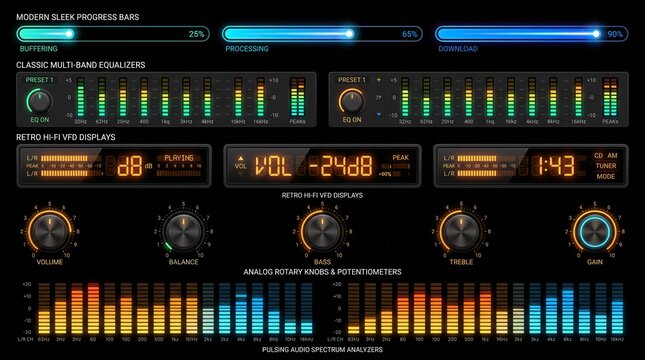Screen dimensions: 645x360
Task: Click the BUFFERING label
Action: tap(39, 49)
